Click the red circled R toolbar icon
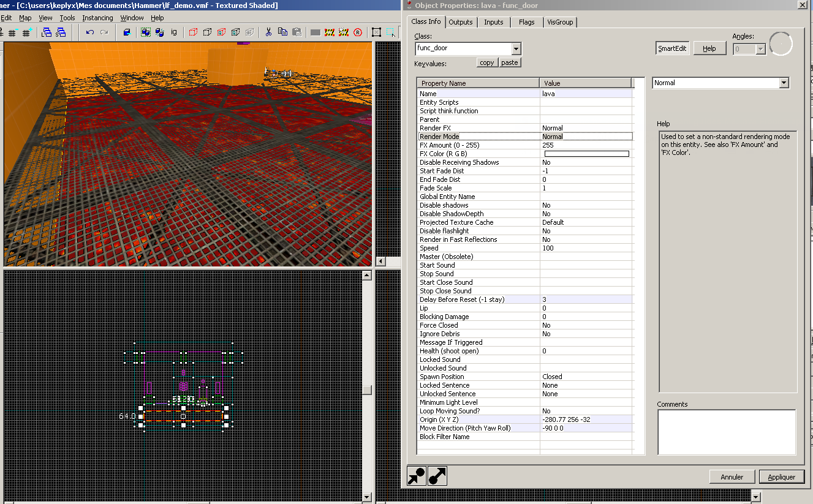Image resolution: width=813 pixels, height=504 pixels. [358, 32]
